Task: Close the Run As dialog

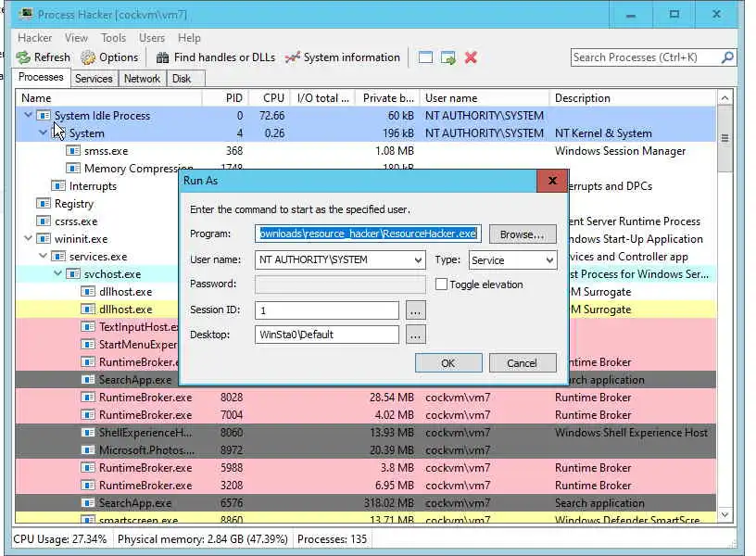Action: click(552, 181)
